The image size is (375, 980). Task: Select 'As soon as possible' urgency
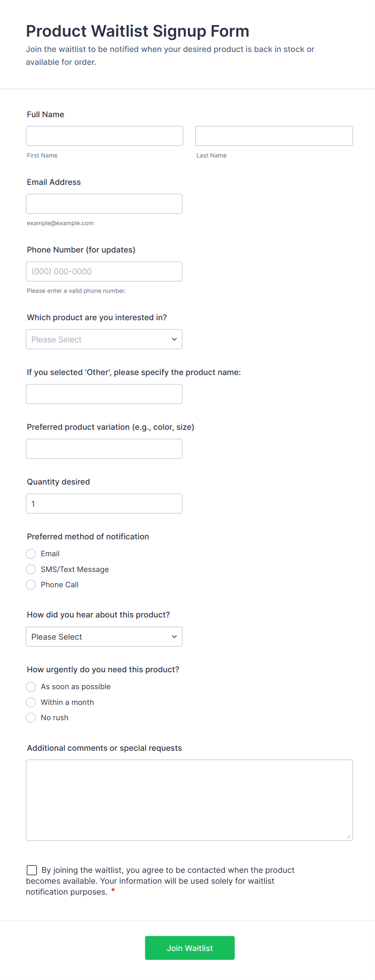31,687
